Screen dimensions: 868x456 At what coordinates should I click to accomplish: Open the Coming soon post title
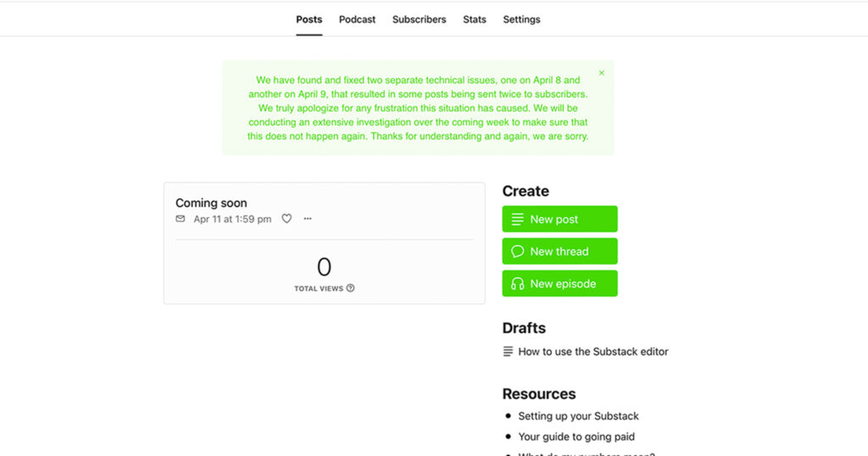[x=211, y=203]
